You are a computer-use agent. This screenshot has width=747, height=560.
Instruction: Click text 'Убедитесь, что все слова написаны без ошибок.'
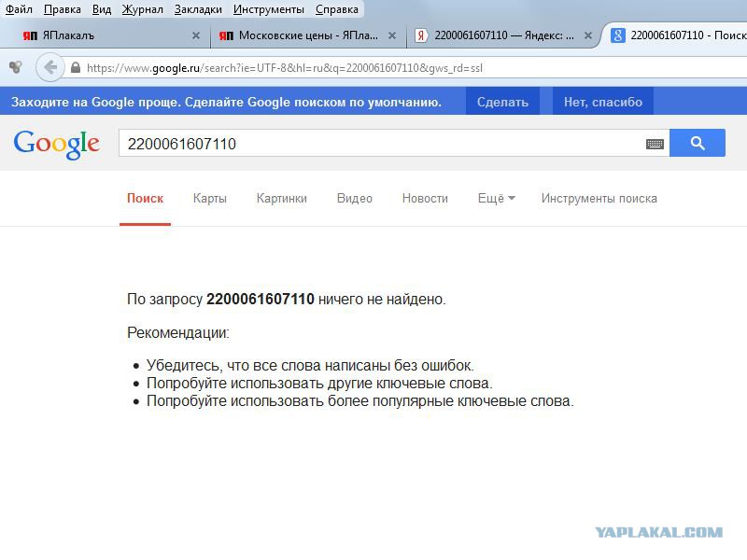(x=310, y=365)
